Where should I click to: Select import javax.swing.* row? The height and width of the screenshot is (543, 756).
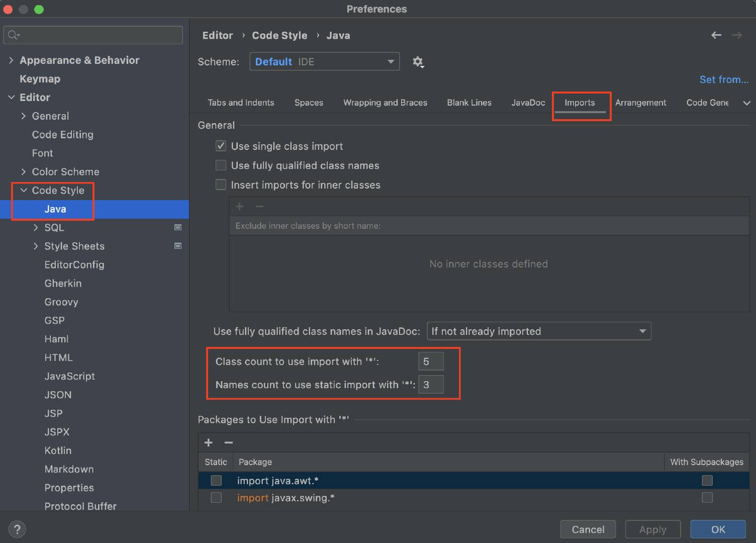(x=474, y=498)
